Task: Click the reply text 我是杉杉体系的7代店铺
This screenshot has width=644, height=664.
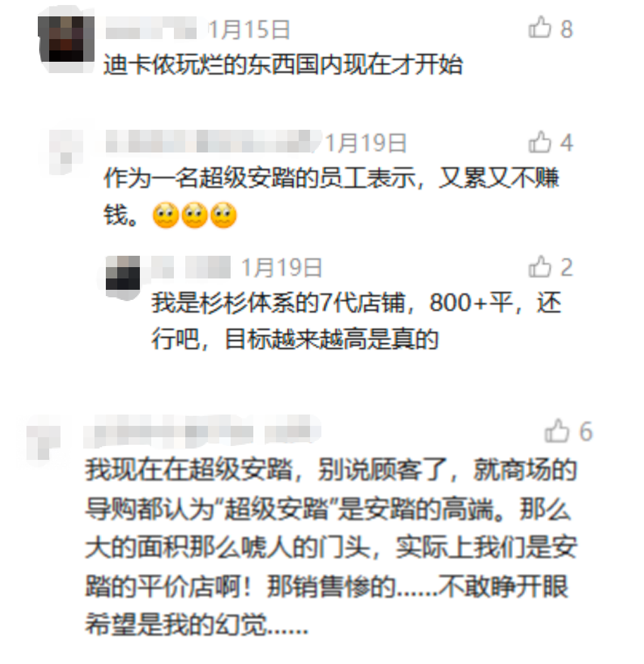Action: tap(356, 321)
